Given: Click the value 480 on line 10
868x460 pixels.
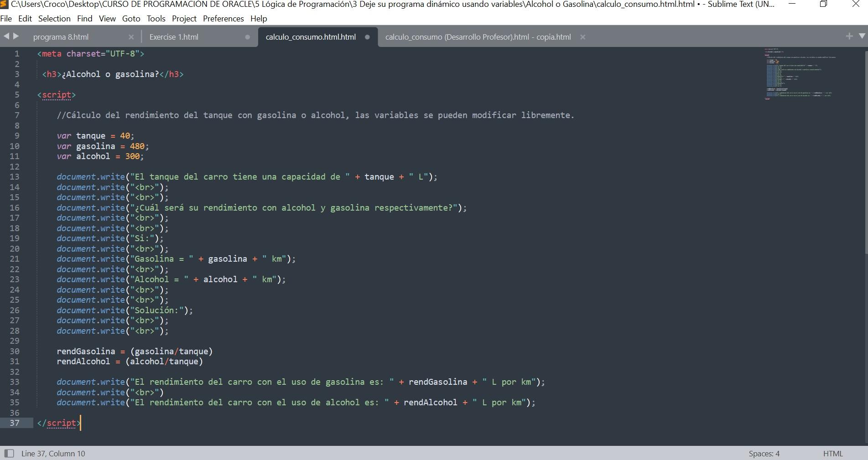Looking at the screenshot, I should point(137,146).
